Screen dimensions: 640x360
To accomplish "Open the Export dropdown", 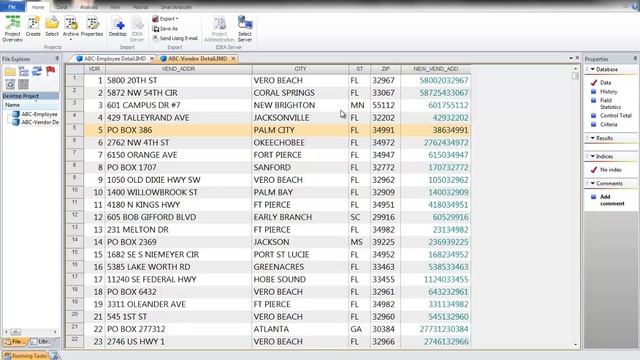I will [166, 19].
